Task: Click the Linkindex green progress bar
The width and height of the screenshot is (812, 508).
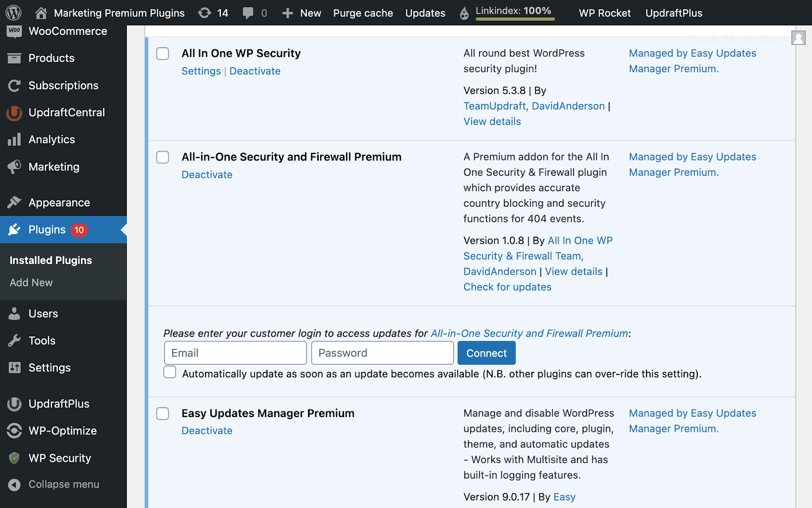Action: pos(515,19)
